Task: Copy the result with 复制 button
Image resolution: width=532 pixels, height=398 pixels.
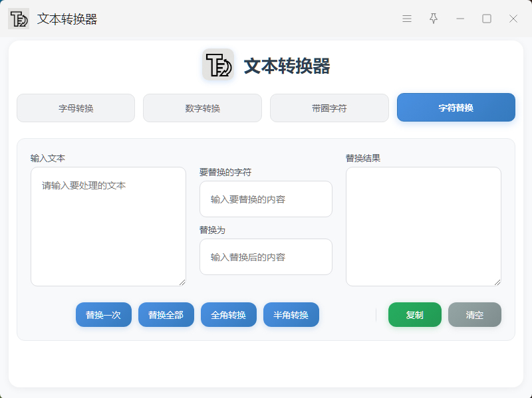Action: click(x=414, y=315)
